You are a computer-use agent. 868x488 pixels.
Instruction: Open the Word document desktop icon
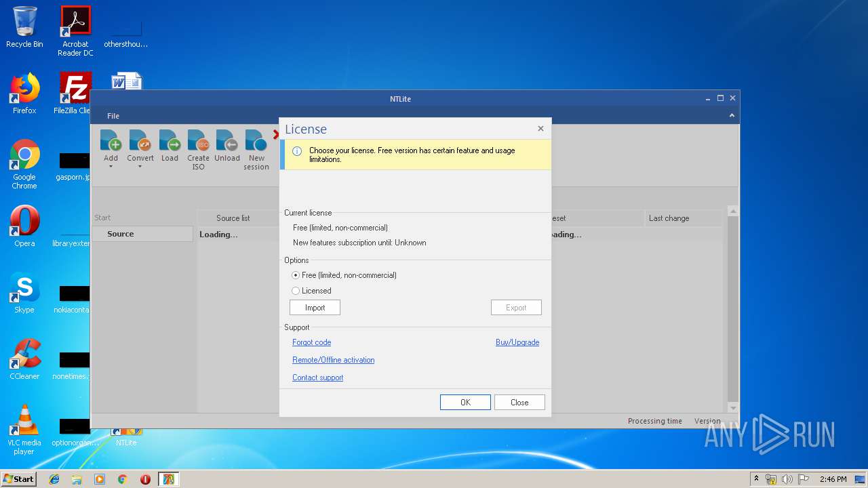point(126,82)
